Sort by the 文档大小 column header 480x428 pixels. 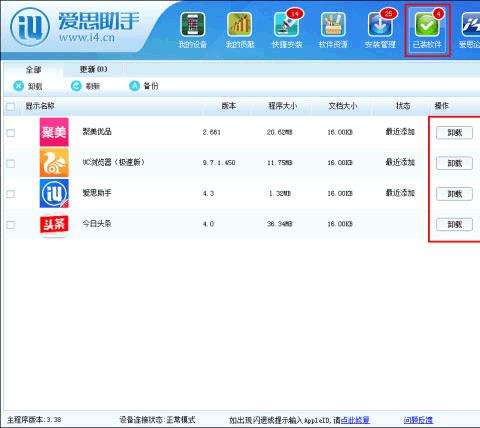(x=343, y=106)
